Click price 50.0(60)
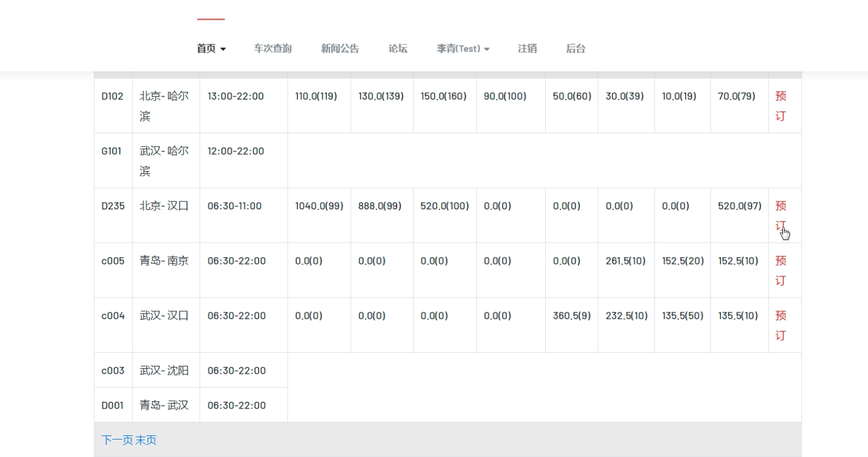Screen dimensions: 868x457 (x=572, y=96)
